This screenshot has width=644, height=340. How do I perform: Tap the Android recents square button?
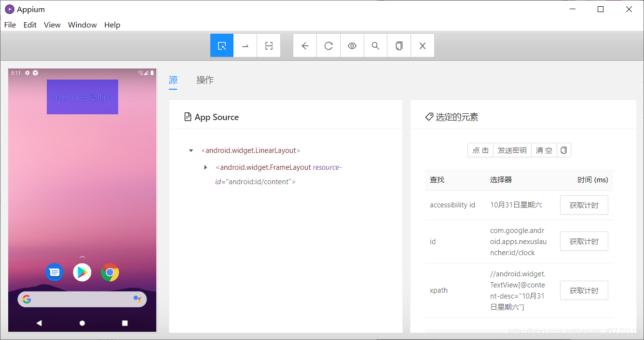pos(125,323)
